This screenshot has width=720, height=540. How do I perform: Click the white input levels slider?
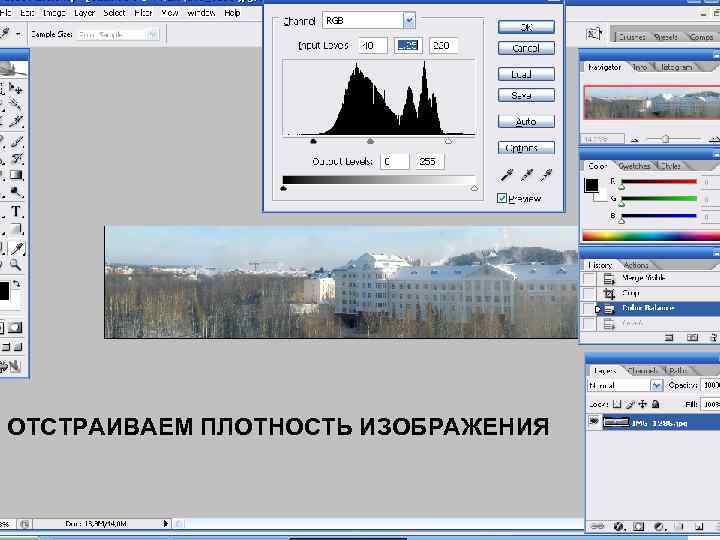point(448,141)
